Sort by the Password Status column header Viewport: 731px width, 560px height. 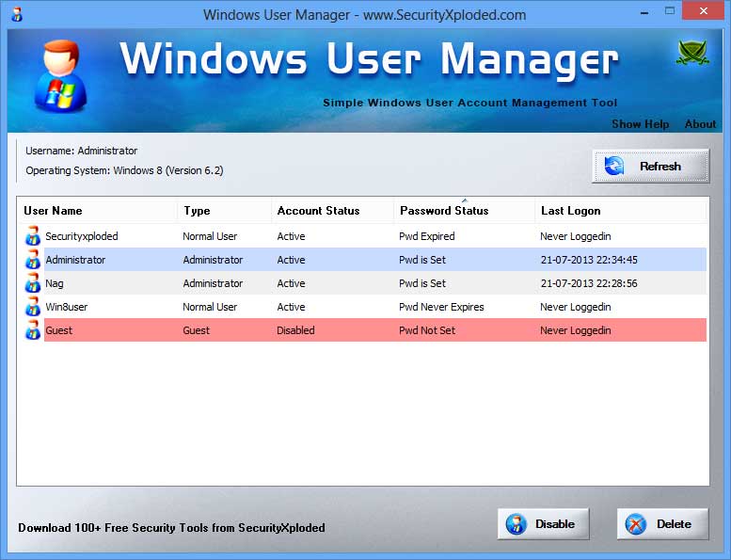click(x=444, y=211)
